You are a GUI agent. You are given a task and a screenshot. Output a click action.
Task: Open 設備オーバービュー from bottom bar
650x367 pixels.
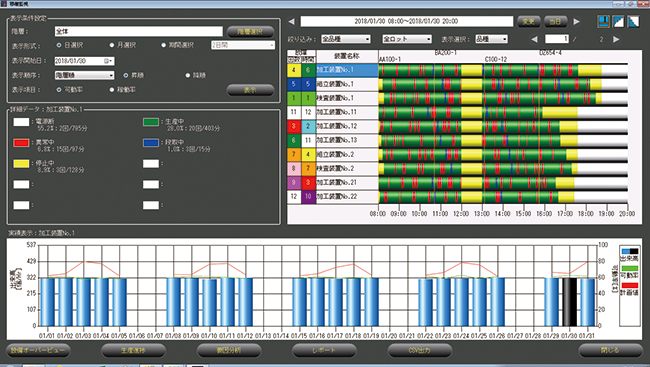tap(38, 350)
